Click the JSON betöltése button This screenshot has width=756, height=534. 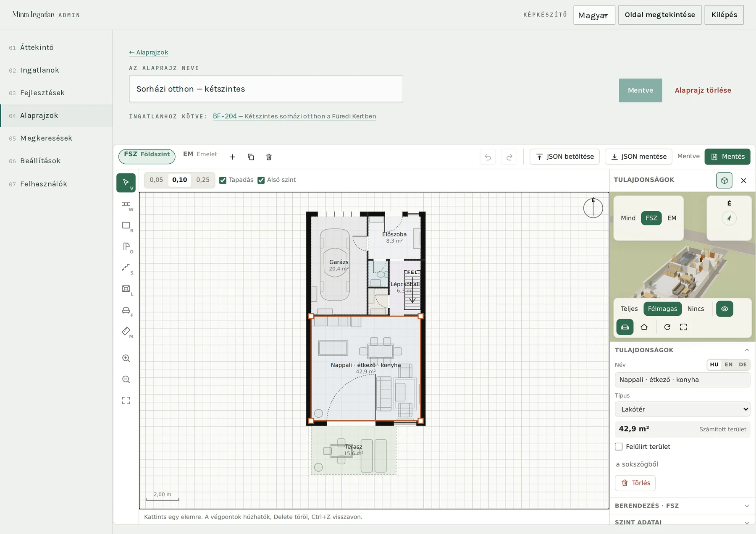[564, 157]
